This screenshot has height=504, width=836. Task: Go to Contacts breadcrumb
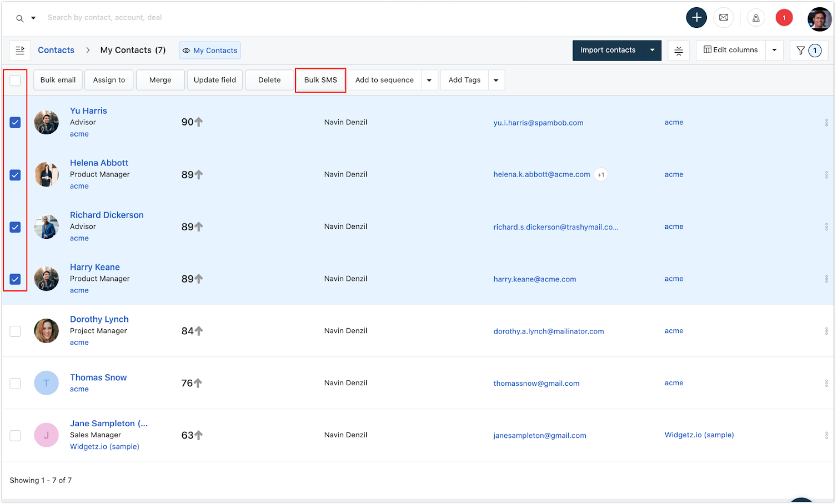(56, 50)
